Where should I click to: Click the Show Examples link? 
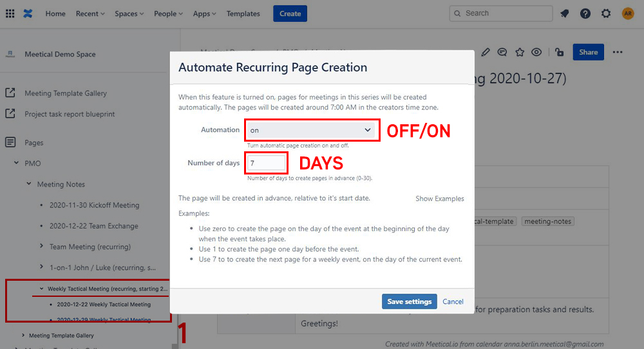[x=439, y=198]
